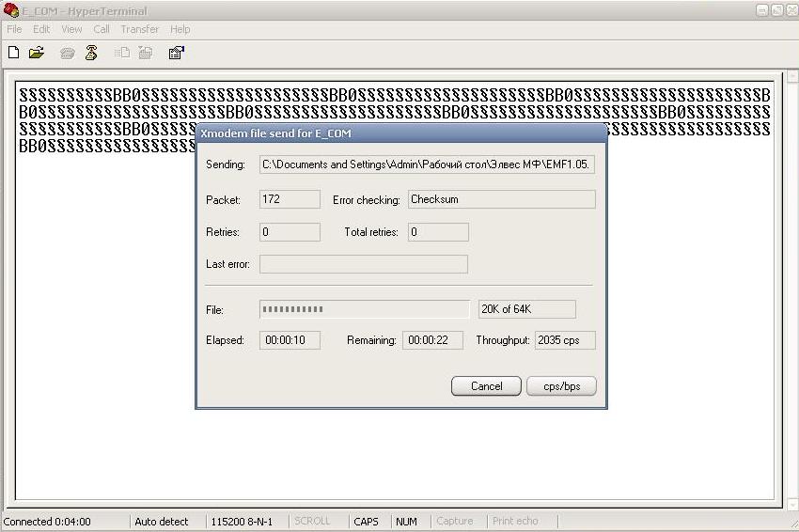Click the empty Last error field

(x=364, y=264)
